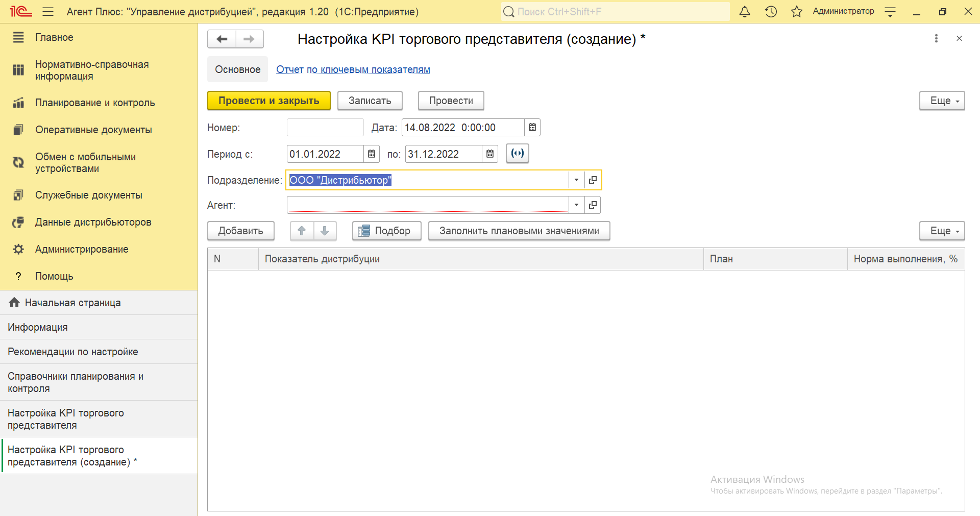Click the Норма выполнения, % column header

point(906,259)
